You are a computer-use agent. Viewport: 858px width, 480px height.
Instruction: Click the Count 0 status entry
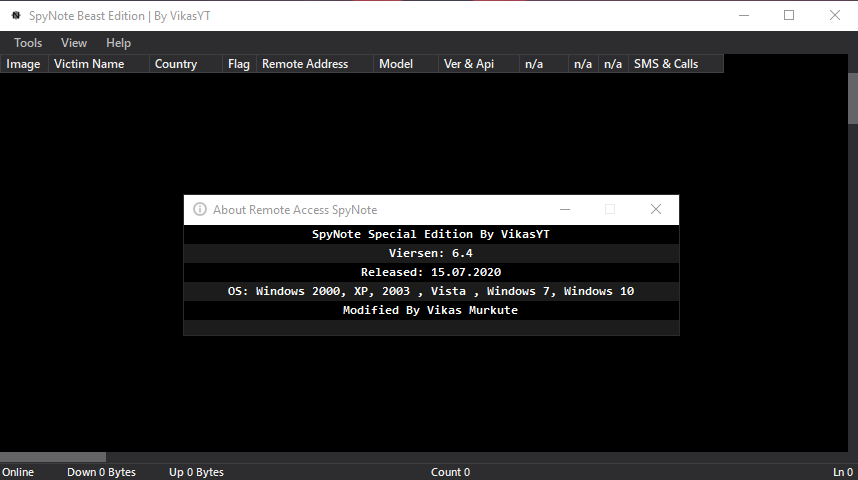(x=450, y=472)
